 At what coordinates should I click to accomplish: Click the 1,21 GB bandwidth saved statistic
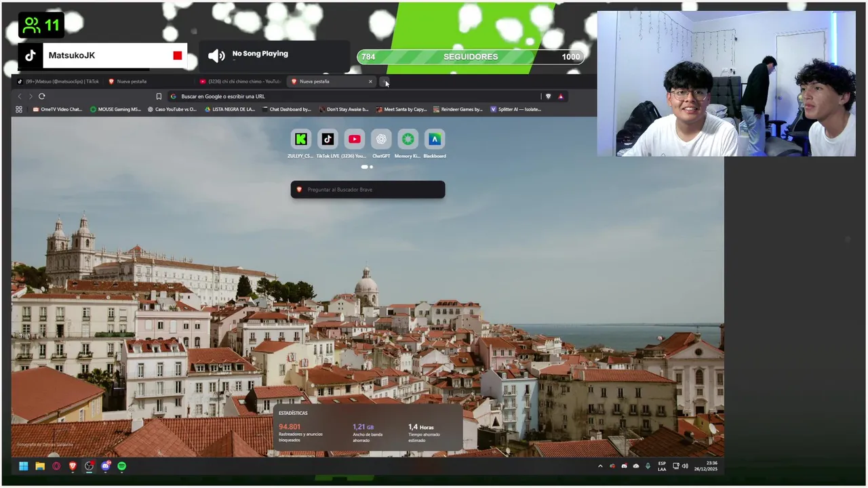tap(368, 433)
